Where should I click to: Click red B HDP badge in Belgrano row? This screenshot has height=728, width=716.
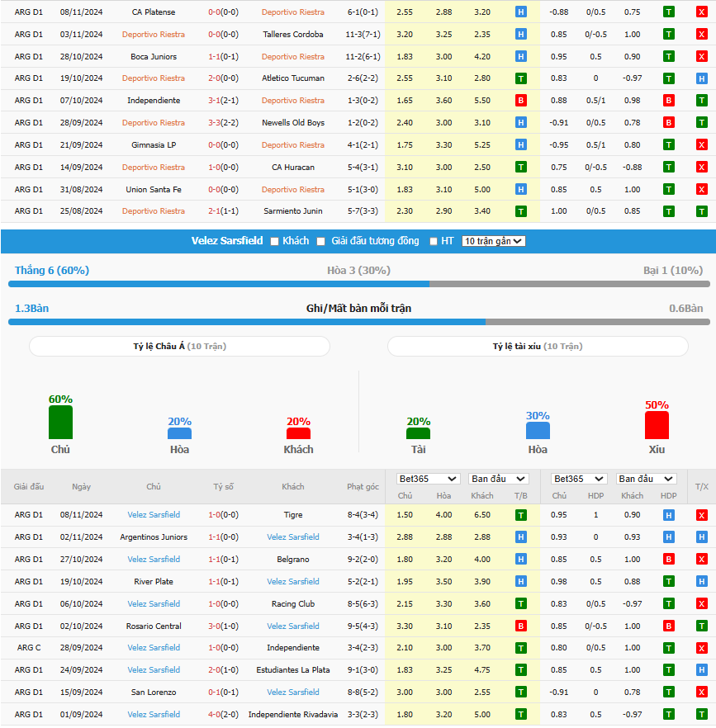[x=669, y=560]
